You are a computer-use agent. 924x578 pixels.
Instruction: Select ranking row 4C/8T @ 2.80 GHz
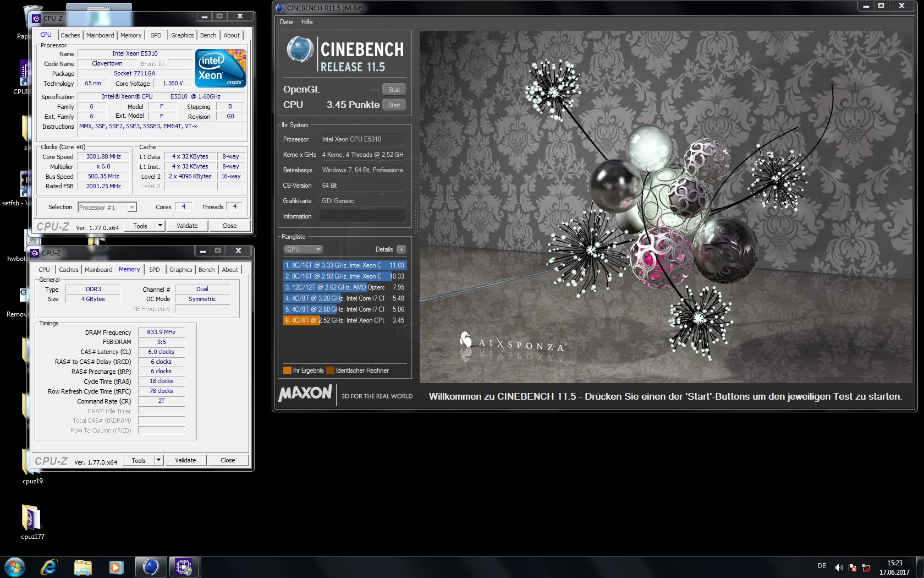click(x=345, y=309)
